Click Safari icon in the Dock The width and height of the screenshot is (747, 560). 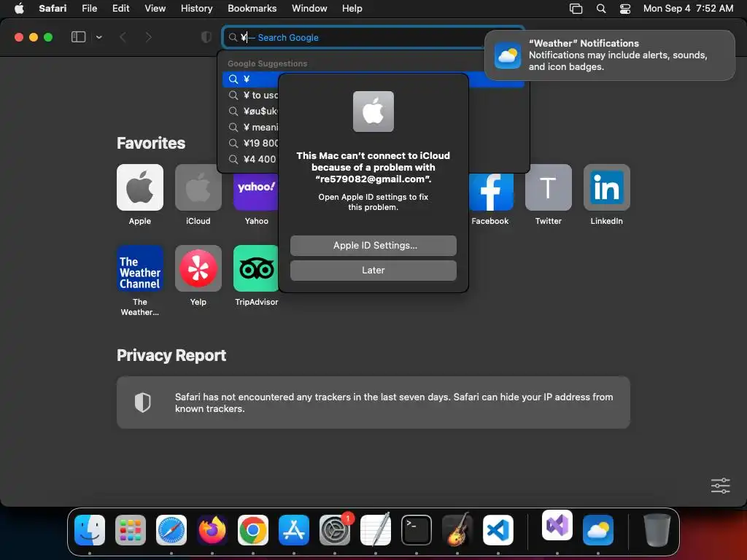tap(171, 530)
